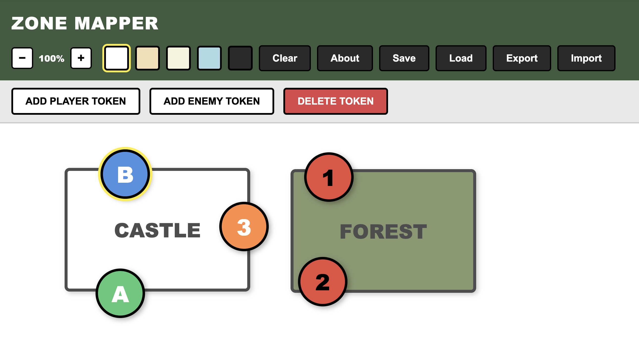
Task: Add a new player token
Action: tap(75, 101)
